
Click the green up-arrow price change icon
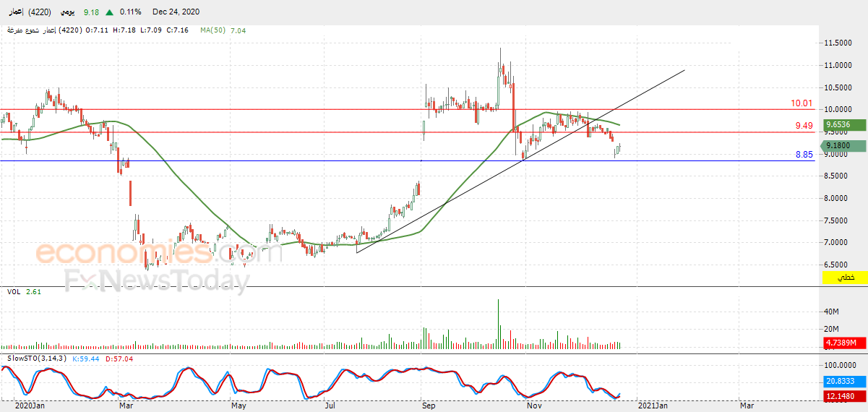click(x=109, y=12)
